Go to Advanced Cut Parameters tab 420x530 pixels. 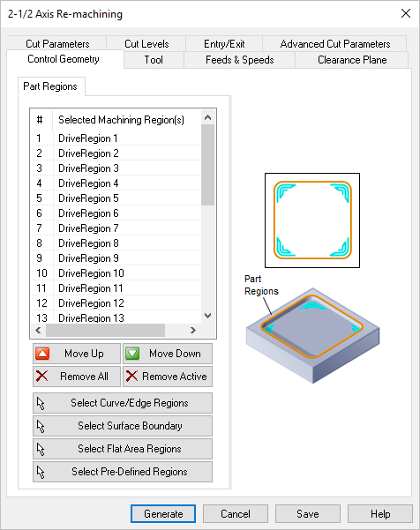334,43
